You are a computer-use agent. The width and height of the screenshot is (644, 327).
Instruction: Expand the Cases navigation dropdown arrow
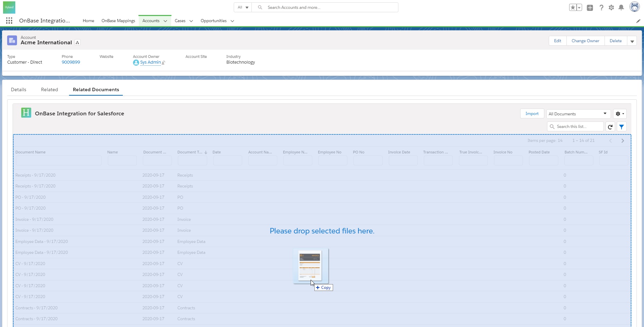coord(191,21)
